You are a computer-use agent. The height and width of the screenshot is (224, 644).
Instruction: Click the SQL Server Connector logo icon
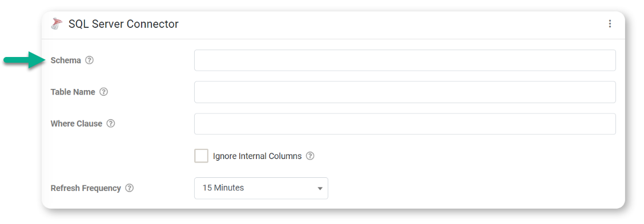coord(57,24)
